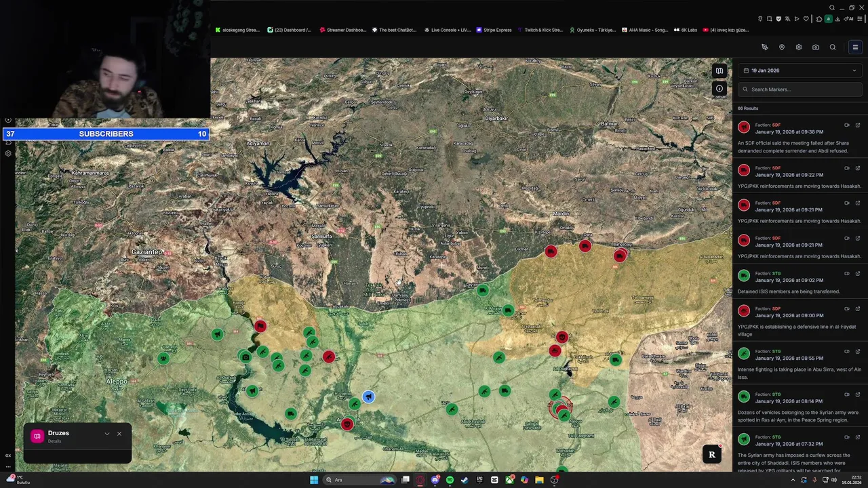Click the AI button in browser toolbar
The image size is (868, 488).
848,19
